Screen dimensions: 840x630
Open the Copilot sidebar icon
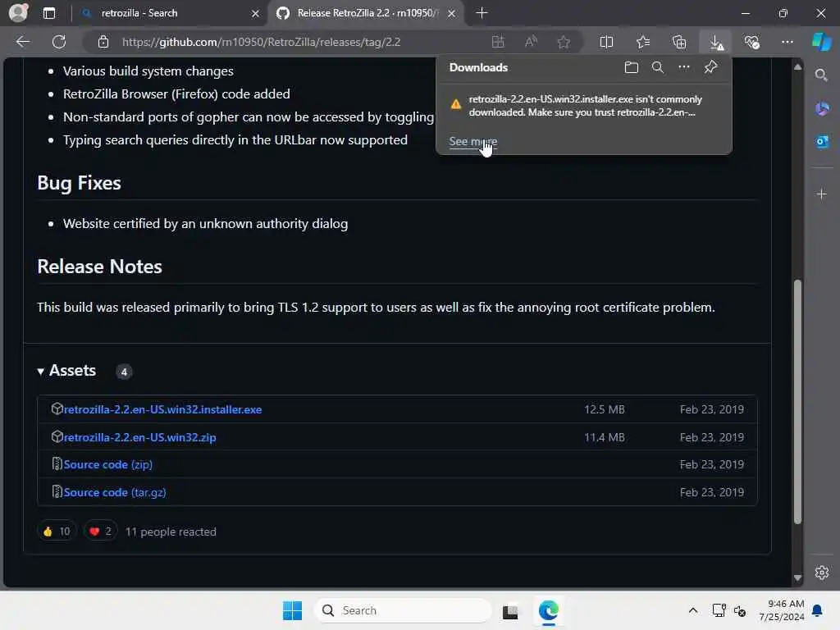click(x=822, y=42)
